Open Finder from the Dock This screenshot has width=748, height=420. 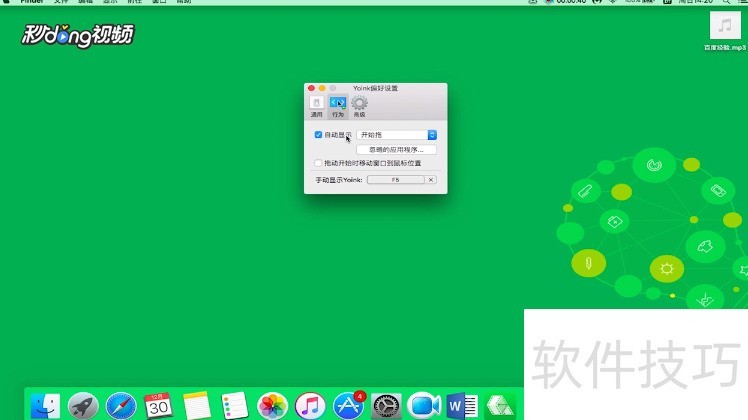(45, 406)
